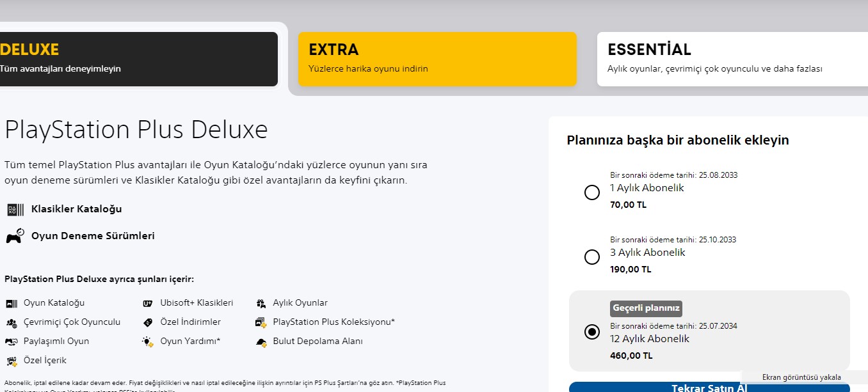
Task: Select the 3 Aylık Abonelik radio button
Action: click(592, 257)
